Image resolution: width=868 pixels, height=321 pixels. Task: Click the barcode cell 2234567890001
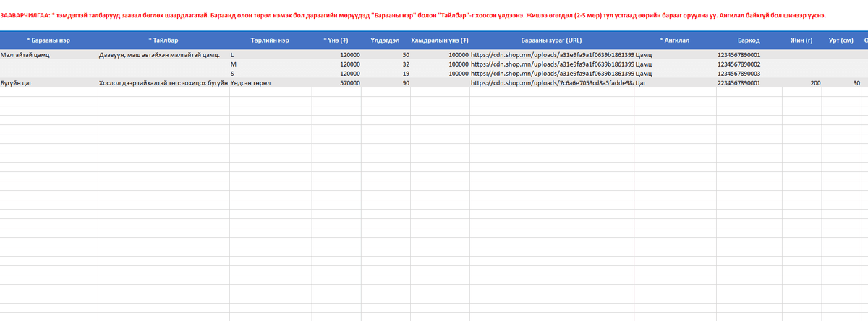[x=739, y=83]
